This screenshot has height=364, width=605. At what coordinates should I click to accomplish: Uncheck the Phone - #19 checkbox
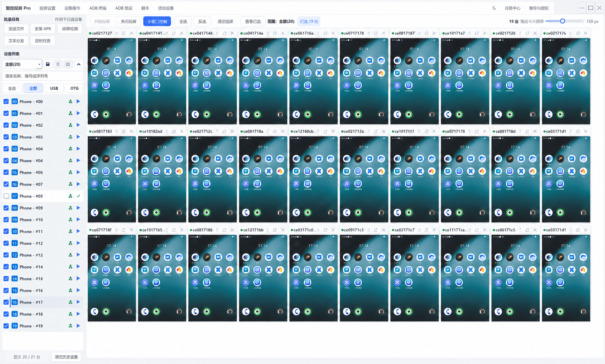pyautogui.click(x=6, y=326)
